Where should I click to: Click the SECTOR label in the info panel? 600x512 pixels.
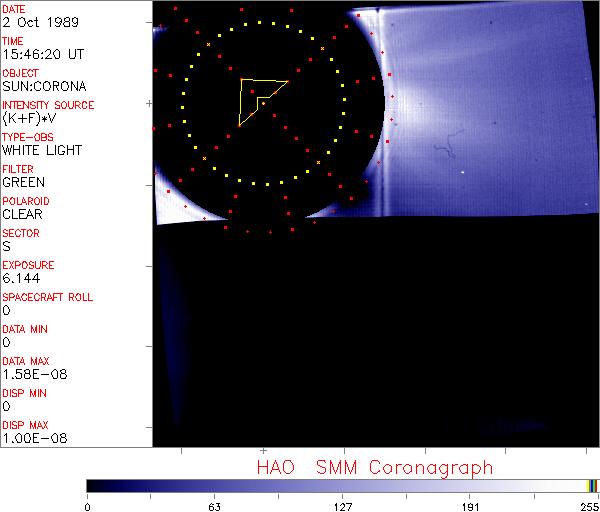click(x=21, y=233)
